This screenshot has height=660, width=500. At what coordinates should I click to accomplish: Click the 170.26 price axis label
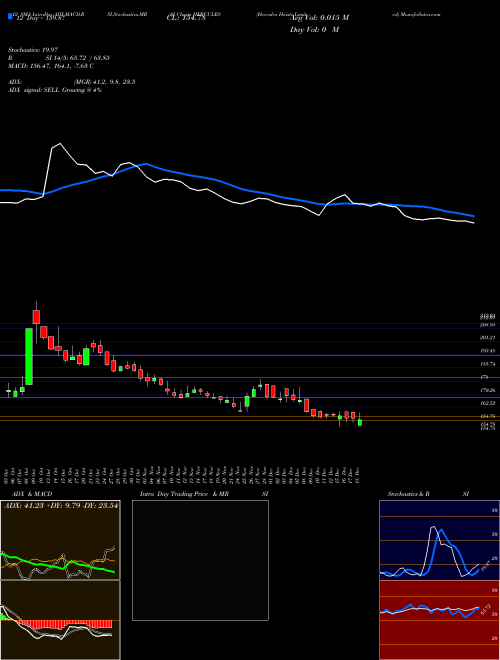point(489,391)
